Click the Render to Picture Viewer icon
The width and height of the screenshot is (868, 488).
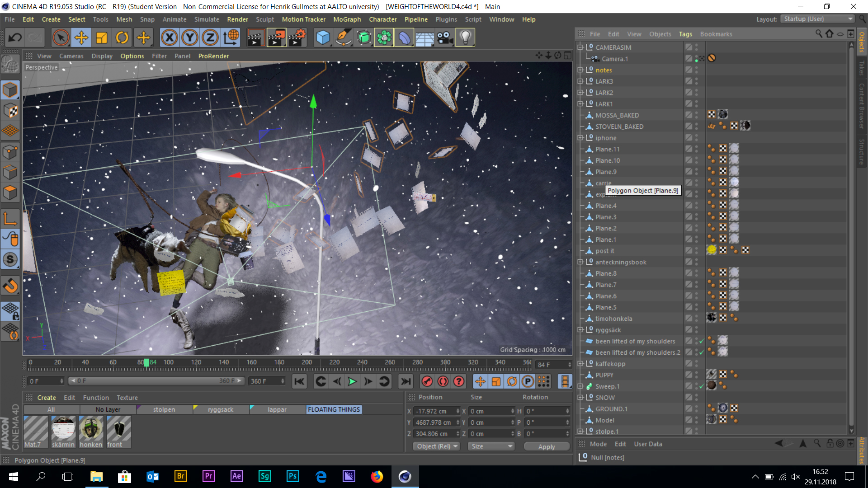pyautogui.click(x=276, y=38)
